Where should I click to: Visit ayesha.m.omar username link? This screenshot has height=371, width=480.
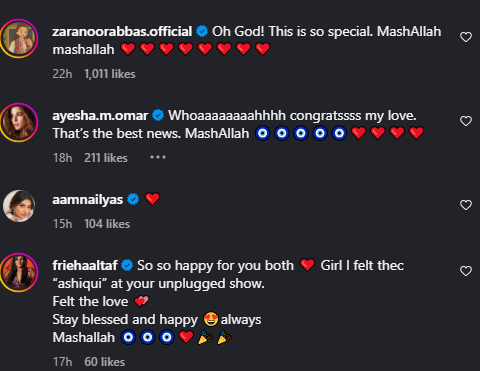coord(100,115)
